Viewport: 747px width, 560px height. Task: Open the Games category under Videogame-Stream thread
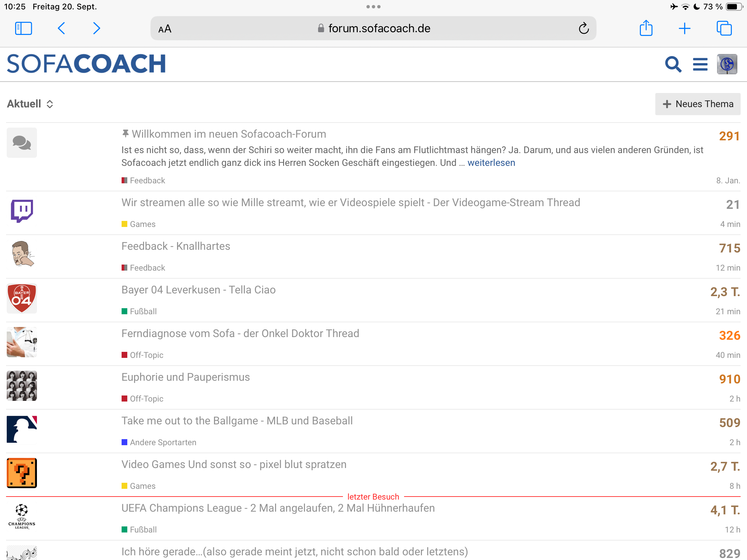142,224
